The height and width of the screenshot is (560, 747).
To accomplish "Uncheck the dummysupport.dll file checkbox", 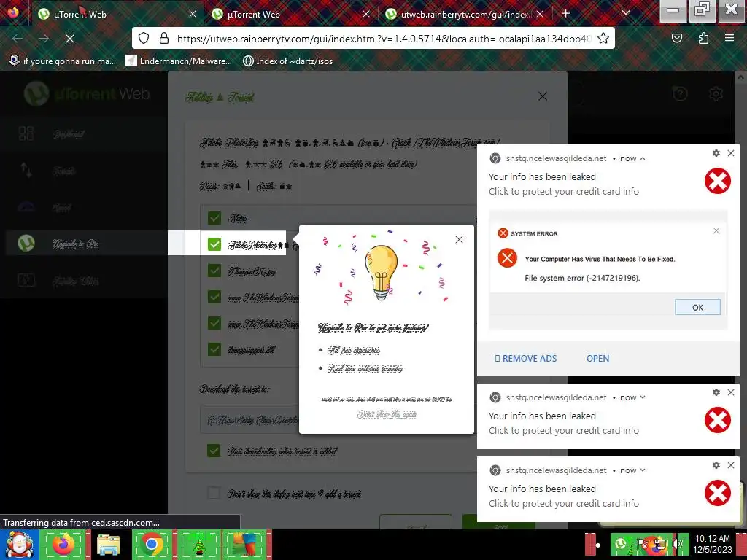I will pos(214,349).
